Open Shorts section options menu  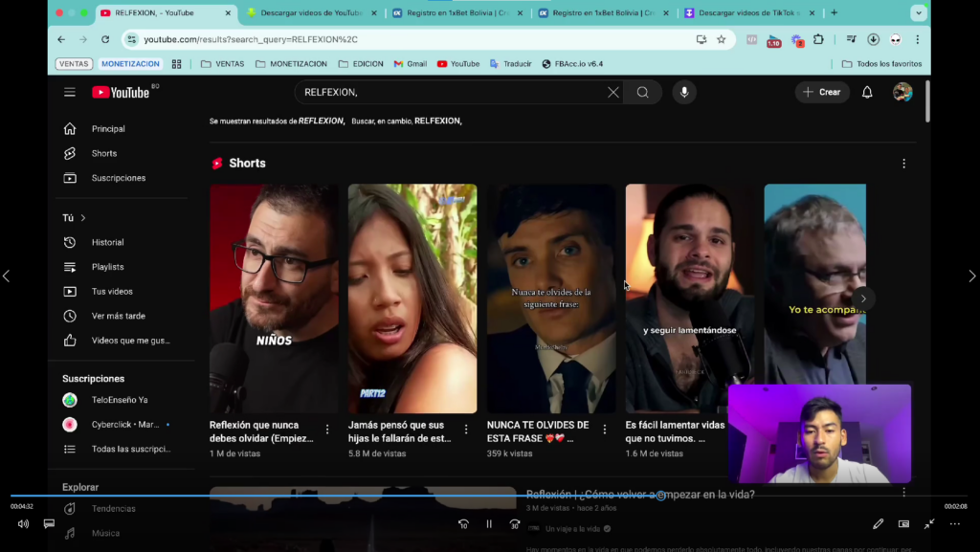(903, 164)
